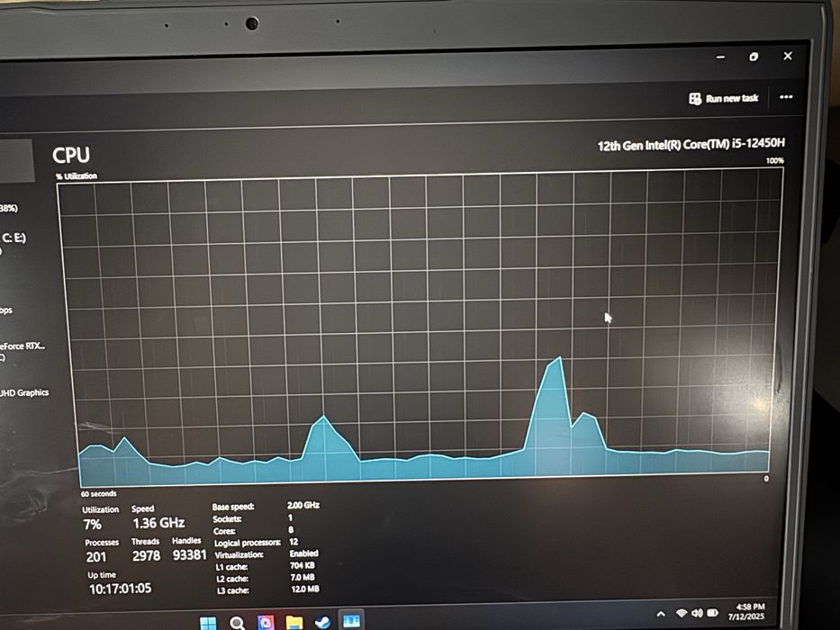
Task: Open the Windows Start menu
Action: coord(208,623)
